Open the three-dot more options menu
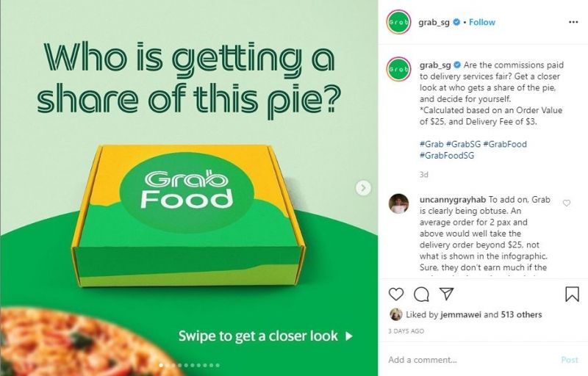 coord(573,23)
